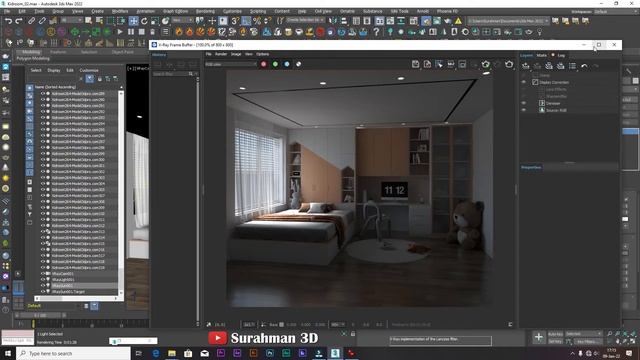Click the Display menu in scene explorer
Screen dimensions: 640x360
[x=53, y=70]
